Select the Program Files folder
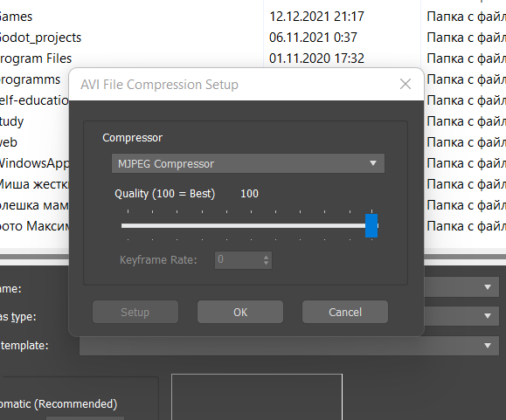The image size is (506, 420). [36, 59]
